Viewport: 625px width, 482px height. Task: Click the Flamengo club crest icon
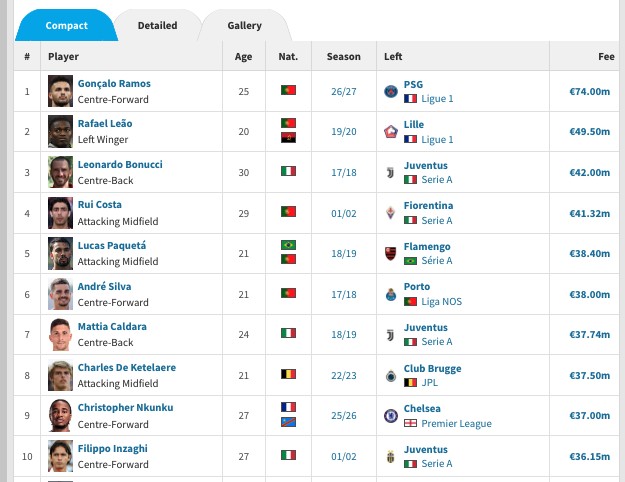tap(391, 254)
